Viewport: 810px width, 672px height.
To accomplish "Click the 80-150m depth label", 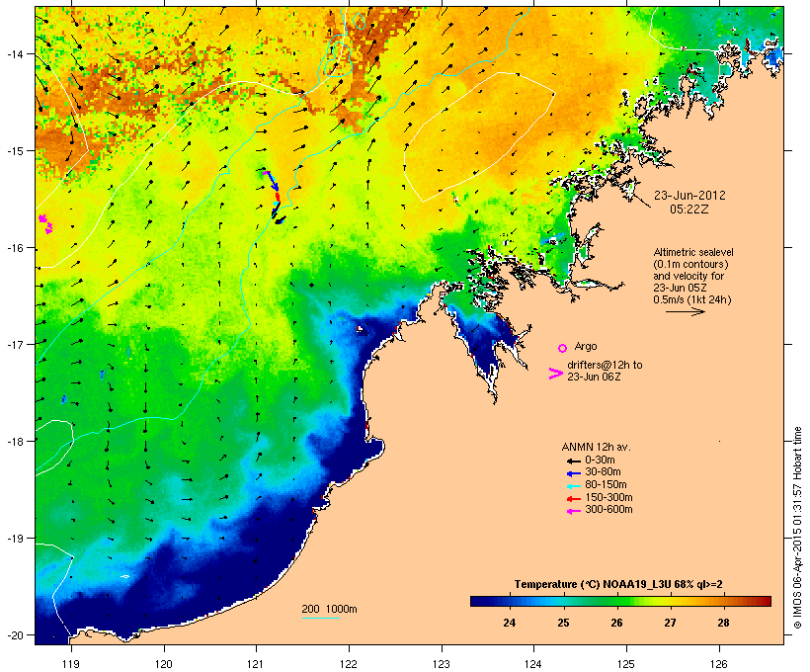I will click(x=606, y=485).
